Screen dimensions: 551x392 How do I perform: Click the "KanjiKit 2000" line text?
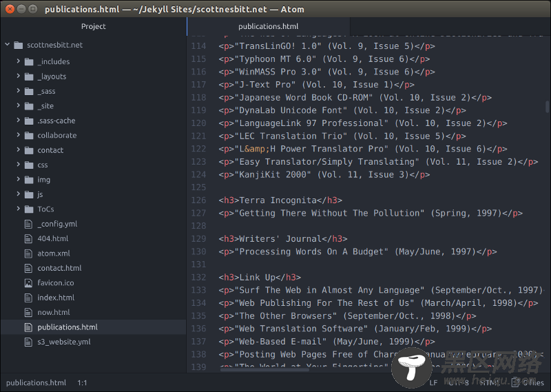324,175
